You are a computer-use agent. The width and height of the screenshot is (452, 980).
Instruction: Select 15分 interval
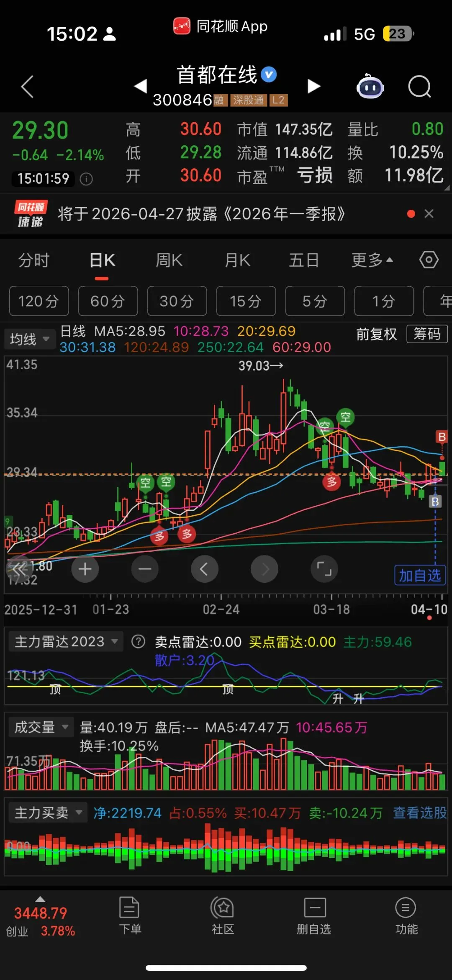pyautogui.click(x=246, y=301)
